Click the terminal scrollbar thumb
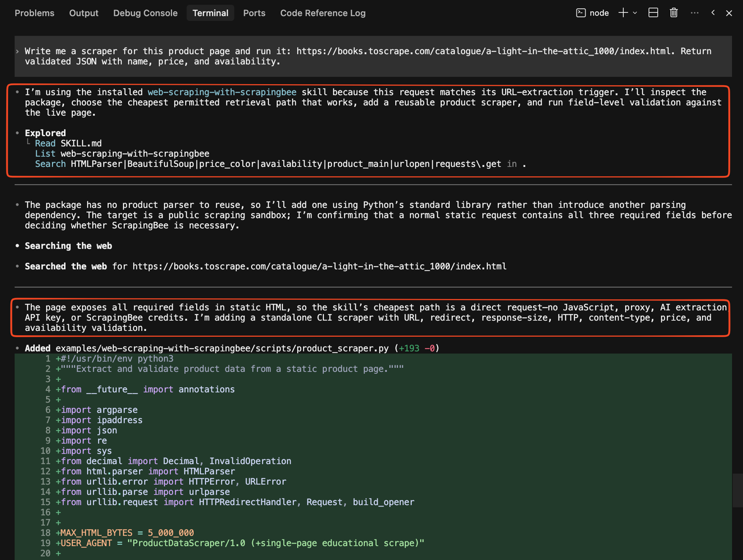 [738, 490]
